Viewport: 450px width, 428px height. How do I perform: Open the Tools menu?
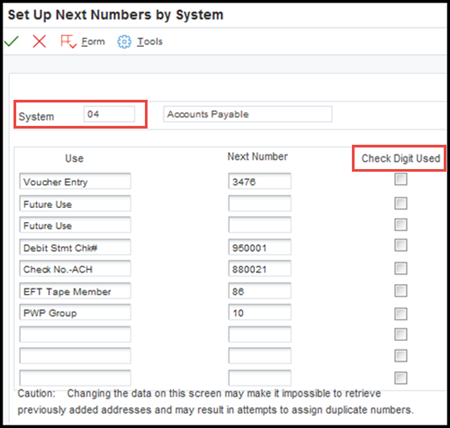[x=150, y=42]
